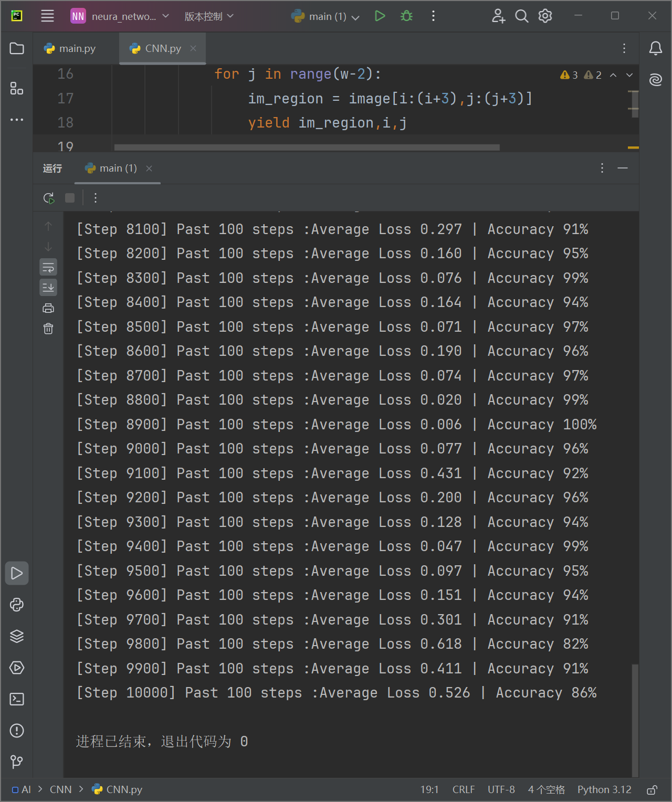Image resolution: width=672 pixels, height=802 pixels.
Task: Toggle scroll to end of console
Action: click(x=48, y=287)
